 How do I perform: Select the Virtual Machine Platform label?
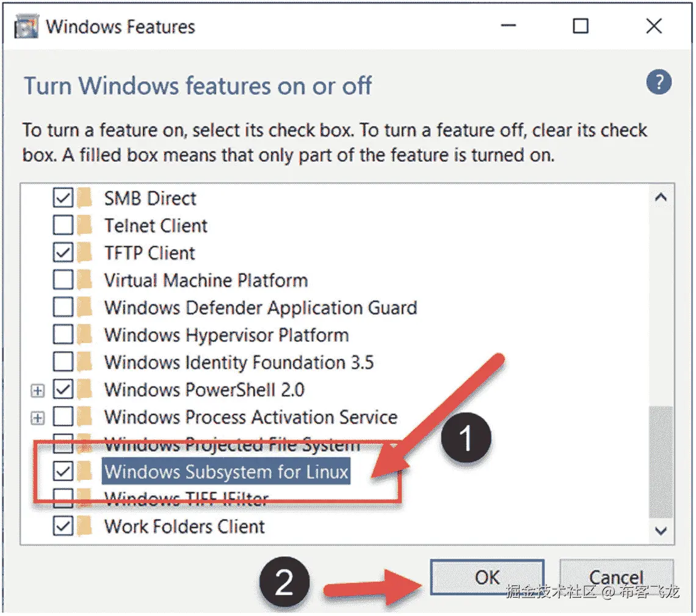(x=206, y=280)
